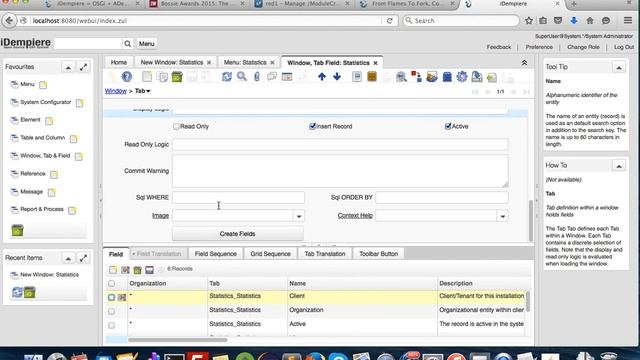Click the brown Archive toolbar icon
The image size is (640, 360).
pyautogui.click(x=372, y=76)
